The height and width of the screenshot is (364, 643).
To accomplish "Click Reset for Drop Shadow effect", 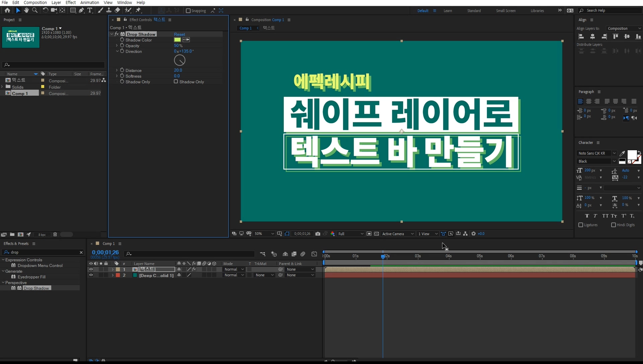I will point(179,34).
